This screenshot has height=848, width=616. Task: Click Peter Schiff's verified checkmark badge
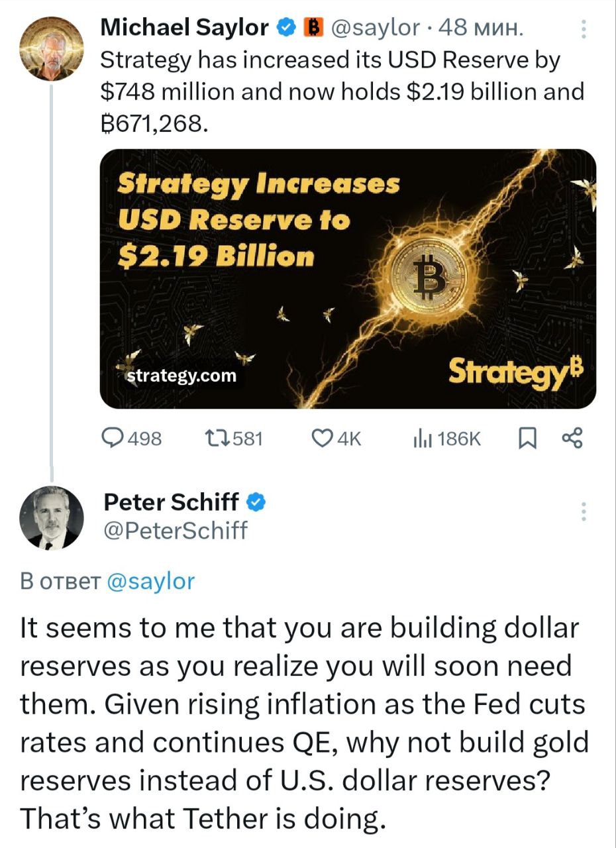tap(256, 503)
